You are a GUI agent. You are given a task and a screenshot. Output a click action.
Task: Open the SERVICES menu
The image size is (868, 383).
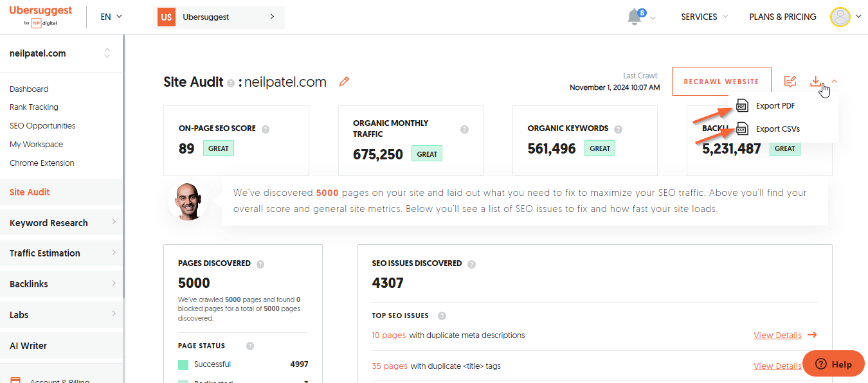click(705, 17)
